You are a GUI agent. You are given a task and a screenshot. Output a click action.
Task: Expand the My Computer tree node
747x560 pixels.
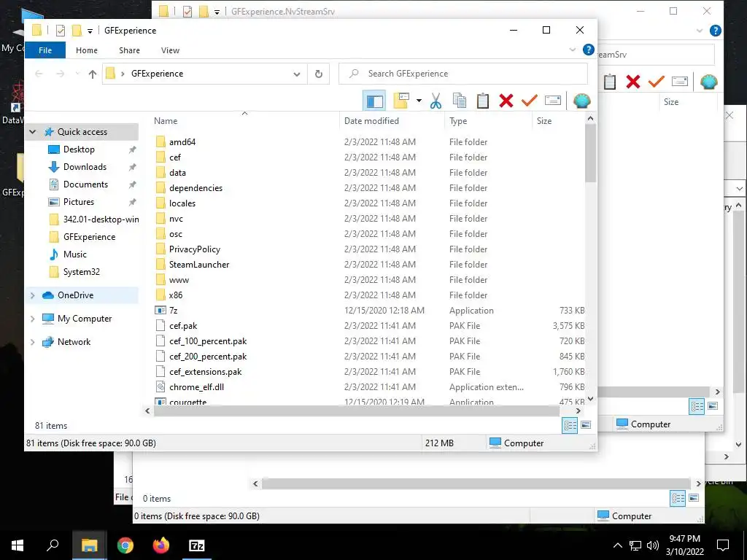pos(32,319)
